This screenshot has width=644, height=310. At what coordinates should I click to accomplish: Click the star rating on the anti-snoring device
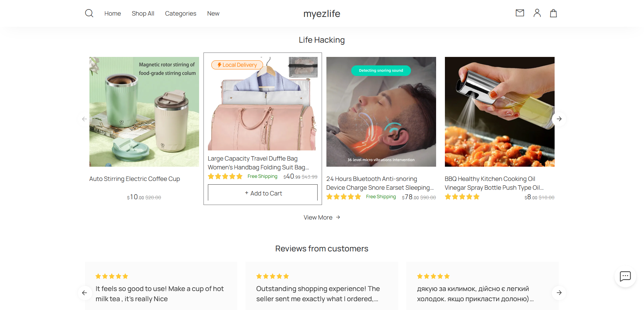tap(344, 197)
